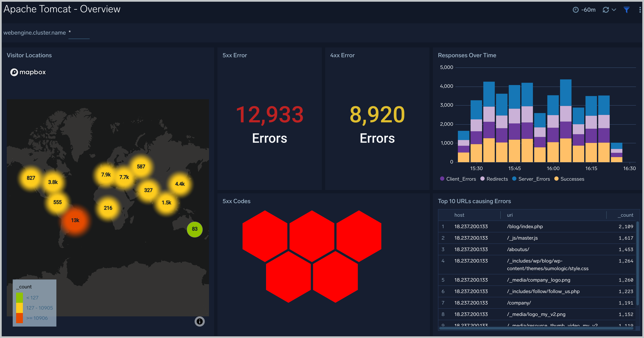Click the 216 cluster bubble

pos(108,208)
